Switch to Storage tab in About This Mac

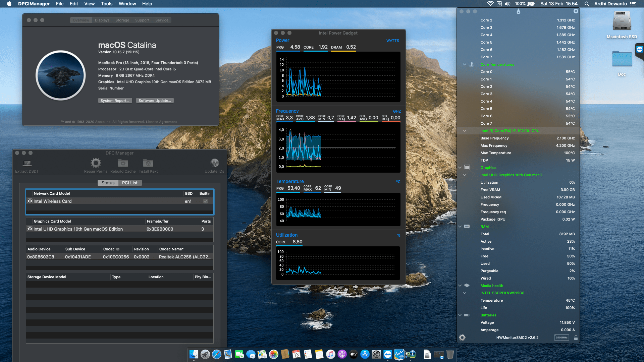[122, 20]
